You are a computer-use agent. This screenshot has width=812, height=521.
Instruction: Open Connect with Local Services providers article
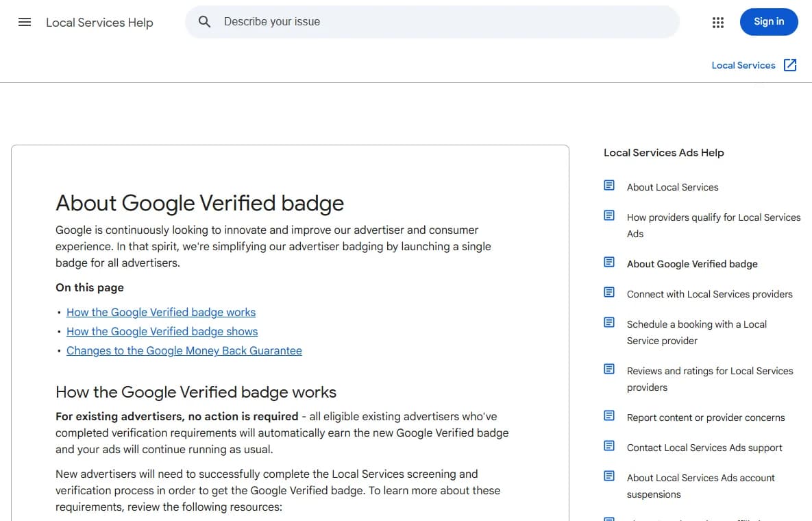(x=709, y=294)
